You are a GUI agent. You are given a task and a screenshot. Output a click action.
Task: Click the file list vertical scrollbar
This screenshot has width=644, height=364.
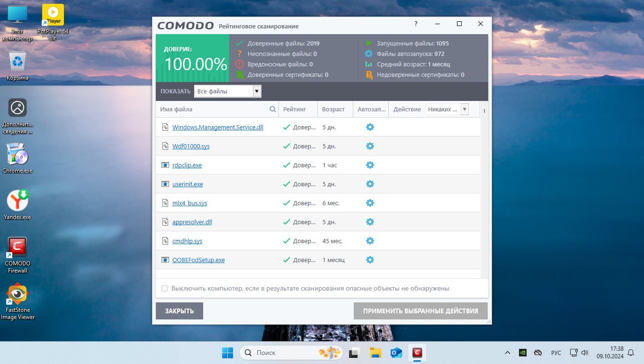coord(484,190)
